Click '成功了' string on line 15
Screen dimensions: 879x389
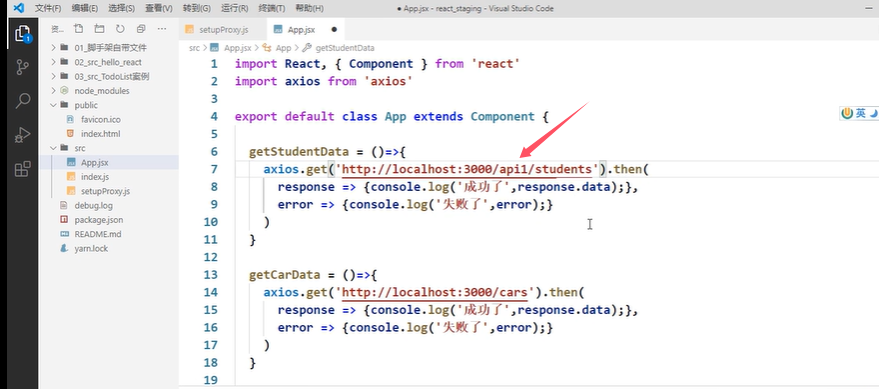click(x=483, y=310)
